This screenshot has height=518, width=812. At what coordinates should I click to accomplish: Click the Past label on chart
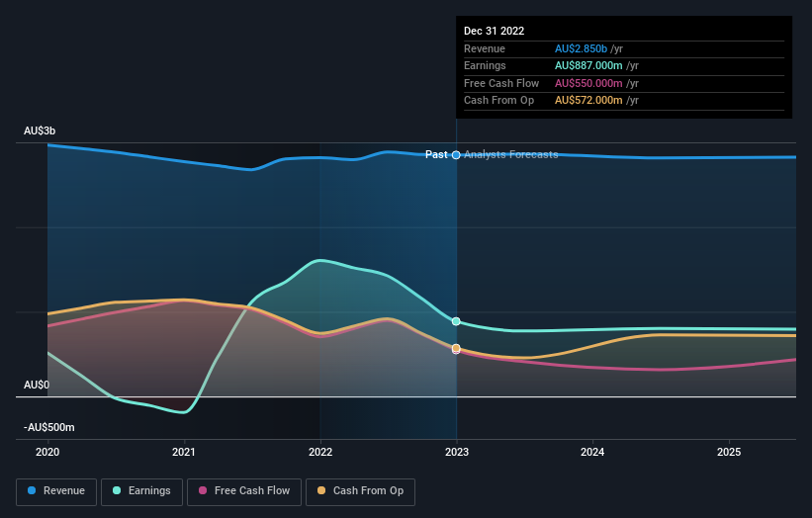click(x=436, y=155)
